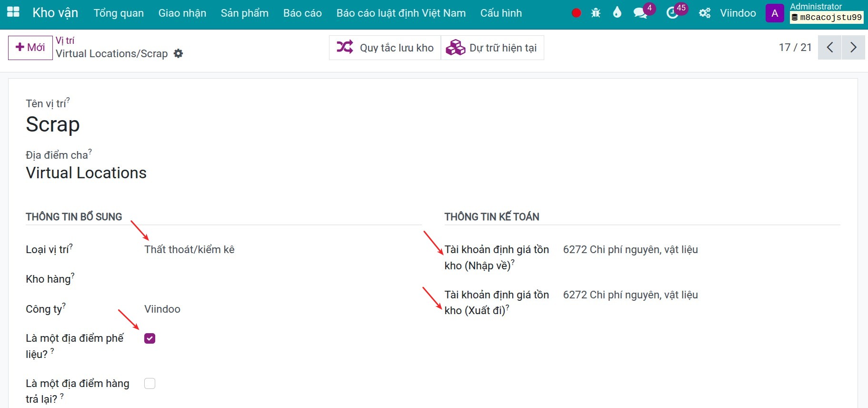
Task: Click the pager counter 17 / 21
Action: (x=795, y=47)
